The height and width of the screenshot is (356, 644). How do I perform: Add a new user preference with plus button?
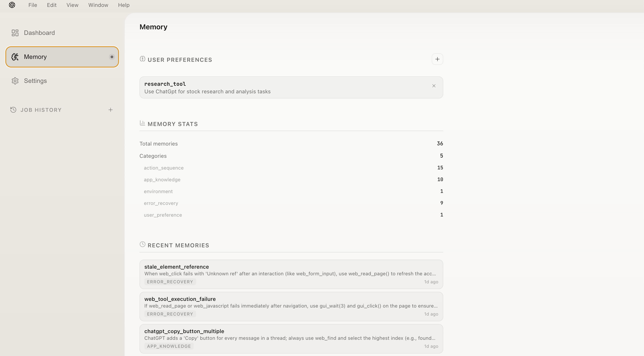click(437, 59)
